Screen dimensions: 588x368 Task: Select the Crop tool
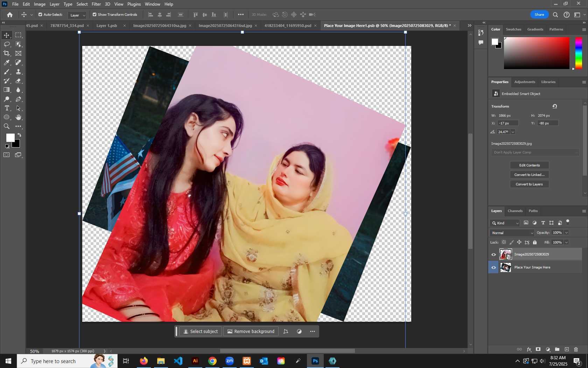[7, 53]
